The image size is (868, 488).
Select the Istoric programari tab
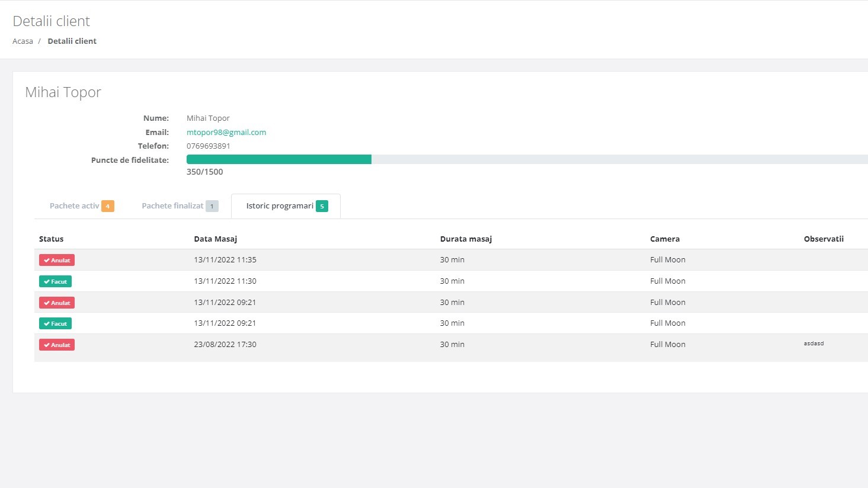coord(286,206)
